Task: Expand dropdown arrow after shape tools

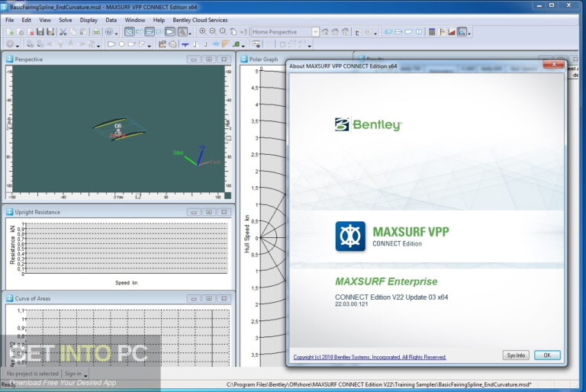Action: [x=149, y=46]
